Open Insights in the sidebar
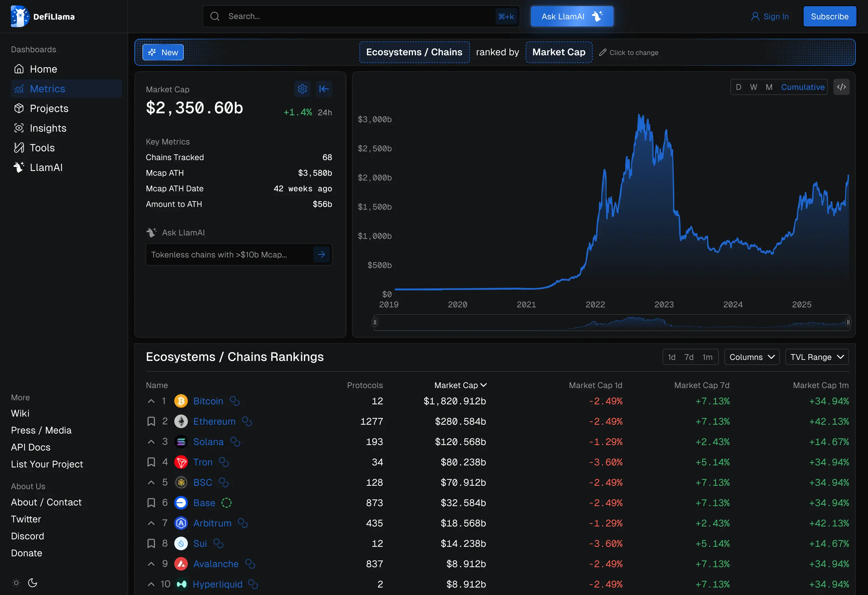 pos(66,128)
